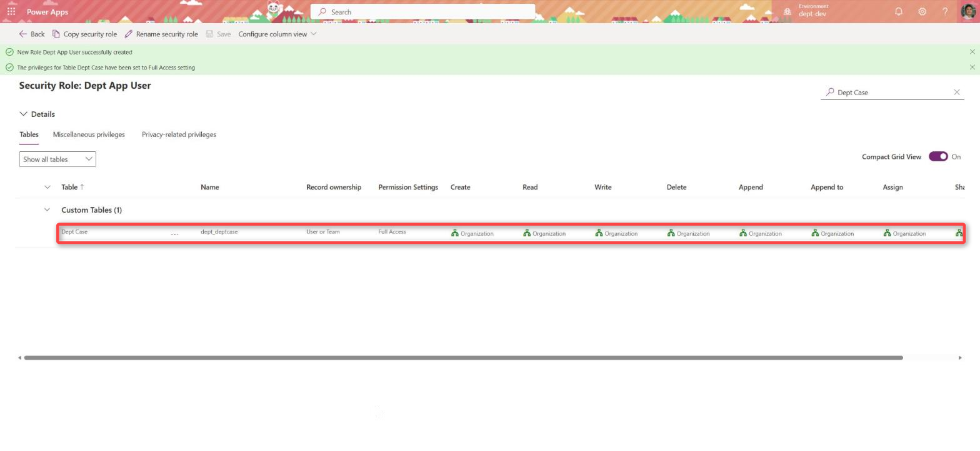This screenshot has height=451, width=980.
Task: Click Append to privilege Organization icon
Action: [815, 233]
